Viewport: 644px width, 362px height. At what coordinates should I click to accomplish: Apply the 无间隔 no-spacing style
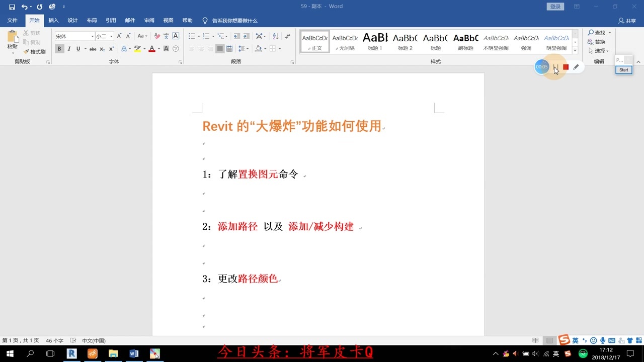click(x=345, y=41)
